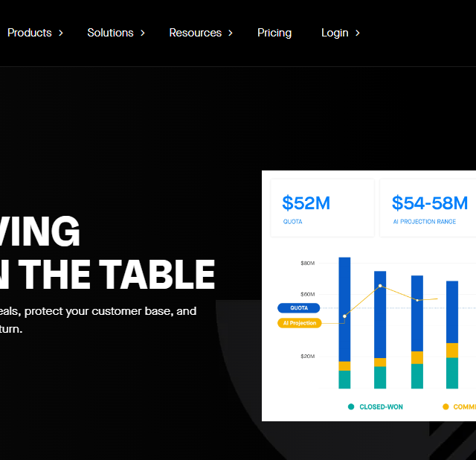This screenshot has height=460, width=476.
Task: Click the yellow legend dot beside COMM
Action: [446, 407]
